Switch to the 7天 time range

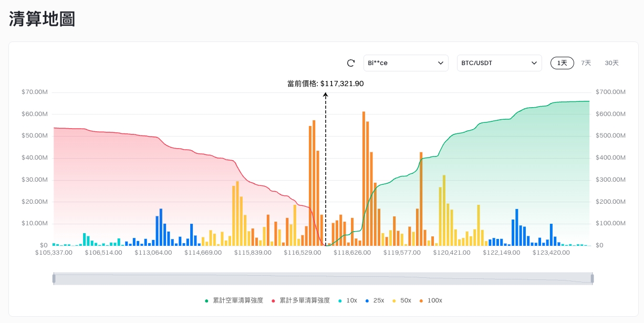(x=586, y=63)
